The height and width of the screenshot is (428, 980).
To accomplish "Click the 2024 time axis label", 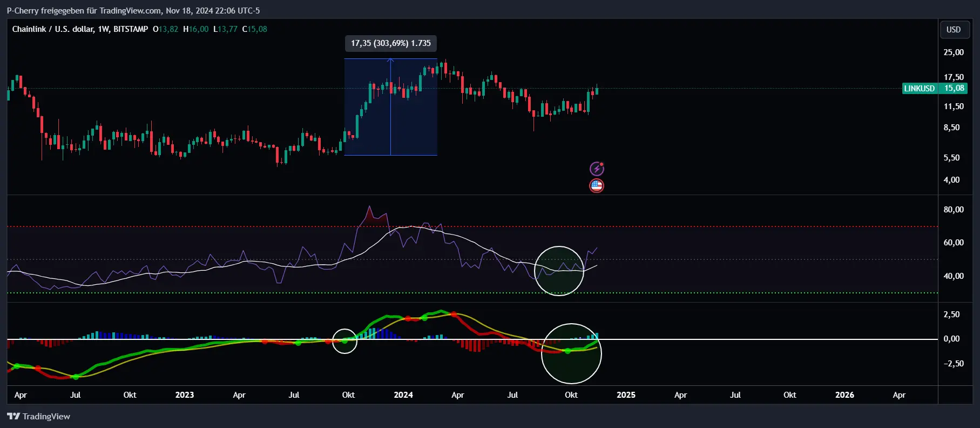I will (403, 395).
